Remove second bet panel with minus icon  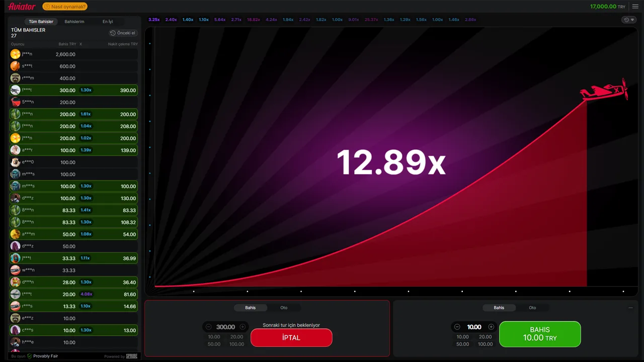pyautogui.click(x=631, y=308)
